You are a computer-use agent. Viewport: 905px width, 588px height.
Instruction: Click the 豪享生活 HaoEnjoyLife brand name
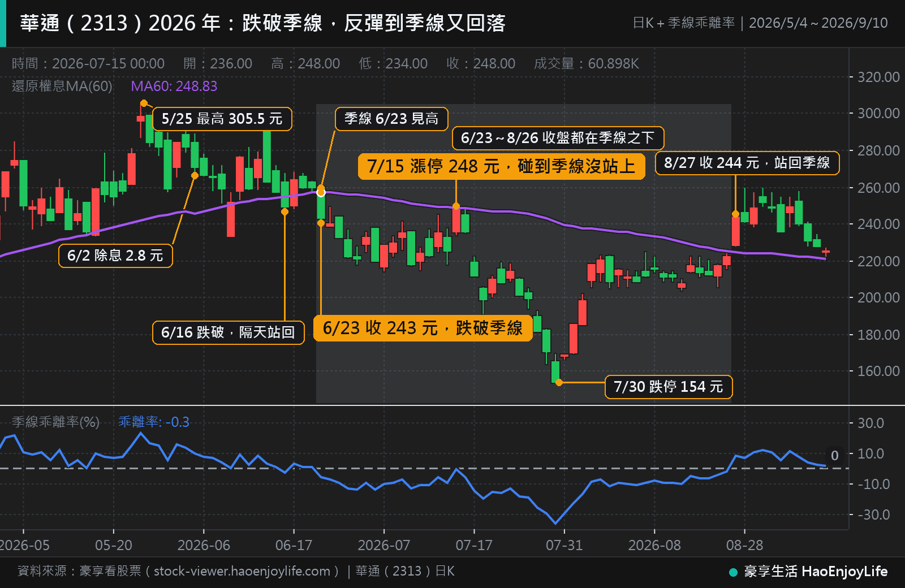click(x=816, y=572)
